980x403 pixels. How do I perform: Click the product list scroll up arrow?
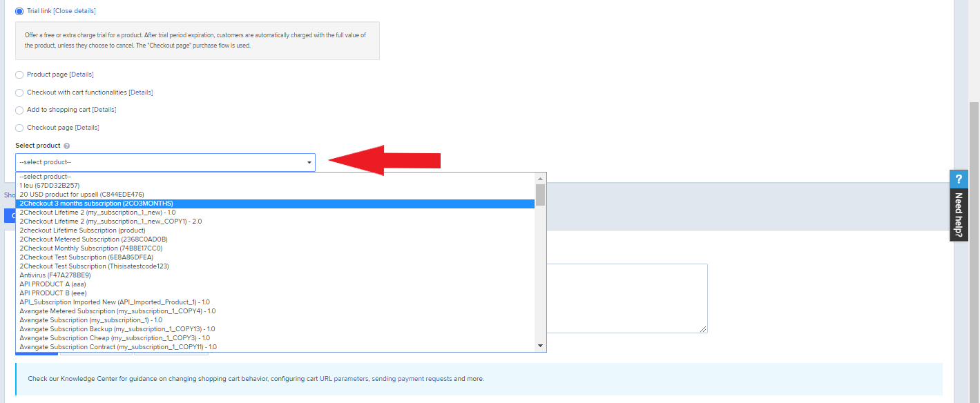click(x=541, y=179)
